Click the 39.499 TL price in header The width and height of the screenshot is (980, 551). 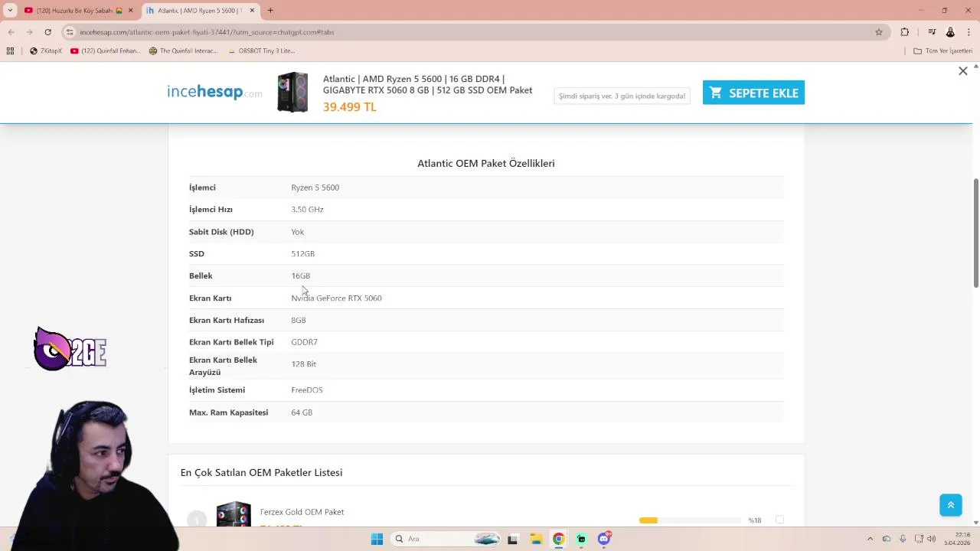click(x=350, y=107)
